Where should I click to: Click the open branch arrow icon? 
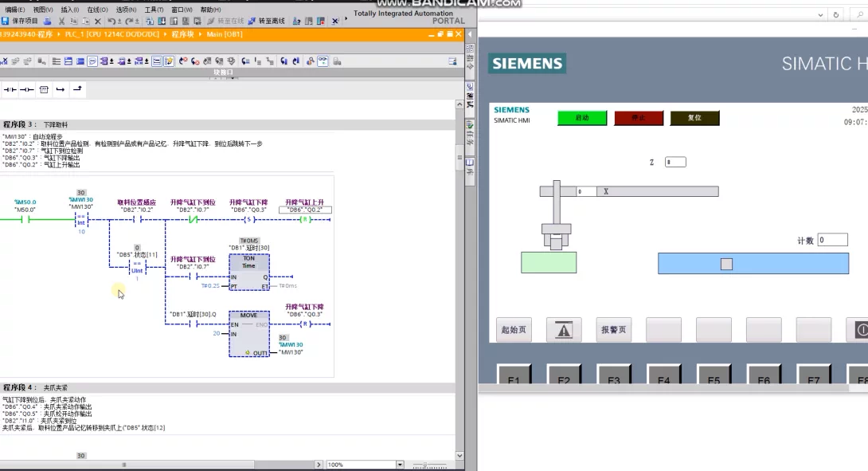point(61,89)
